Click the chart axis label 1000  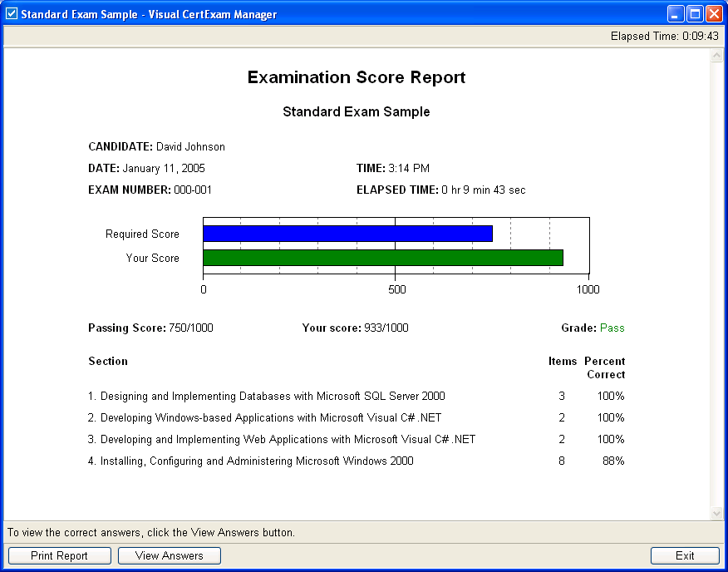coord(588,289)
